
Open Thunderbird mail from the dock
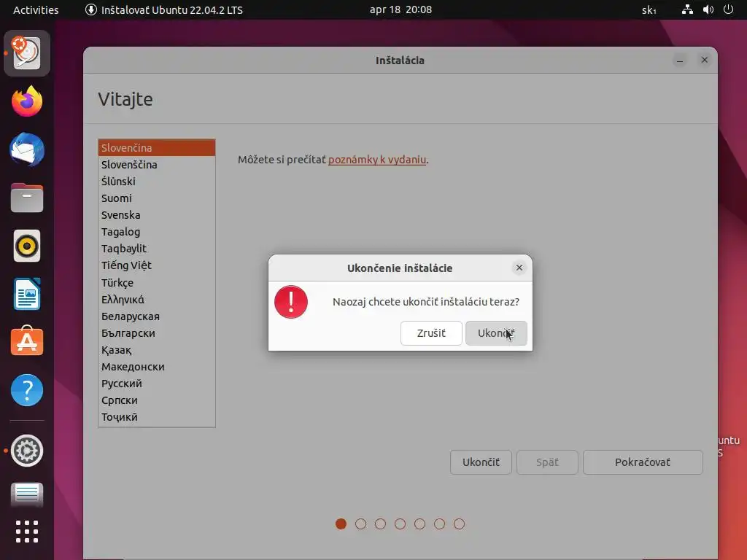(x=27, y=149)
